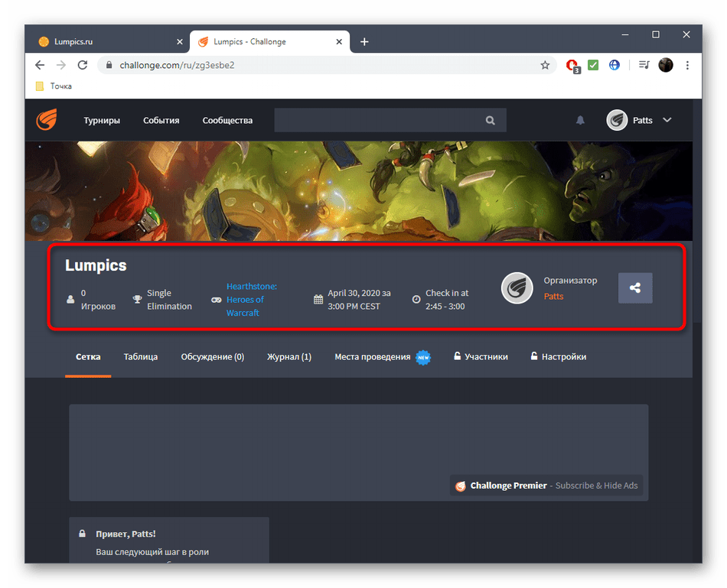Open the media control playlist icon

[x=644, y=65]
